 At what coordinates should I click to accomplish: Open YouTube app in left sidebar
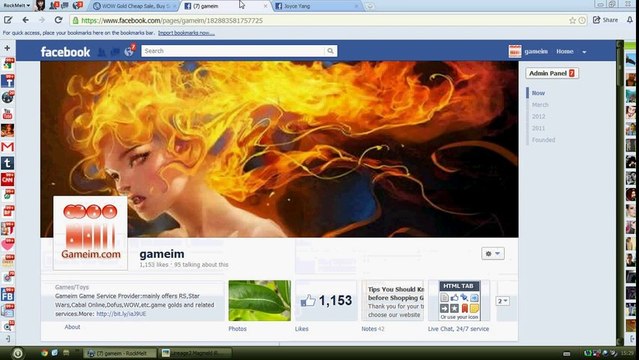(x=7, y=114)
